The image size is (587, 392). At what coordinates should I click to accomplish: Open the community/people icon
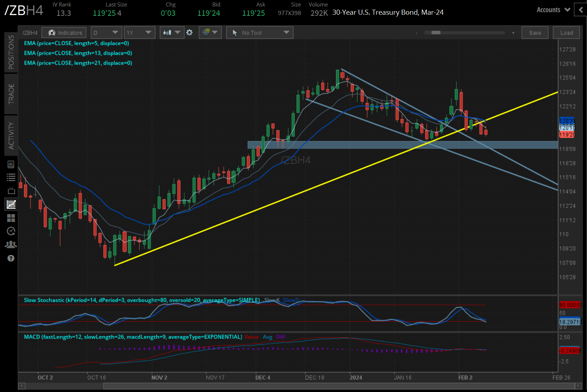[11, 244]
